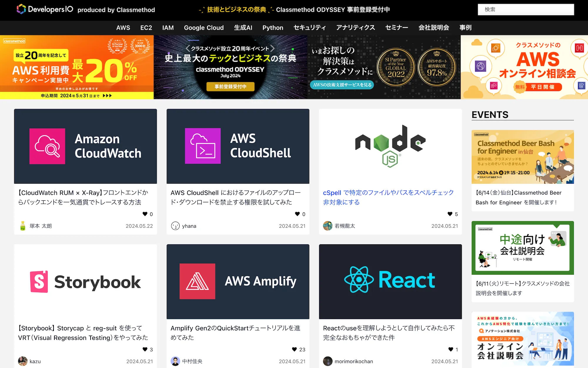Click heart icon on Storybook article
Screen dimensions: 588x368
pos(145,349)
